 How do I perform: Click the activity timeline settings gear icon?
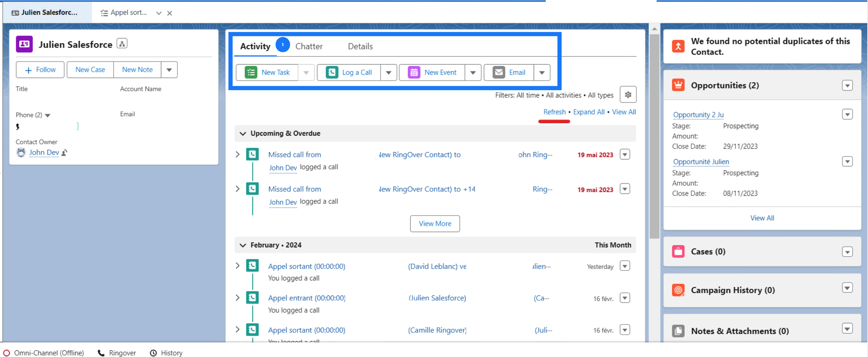628,95
